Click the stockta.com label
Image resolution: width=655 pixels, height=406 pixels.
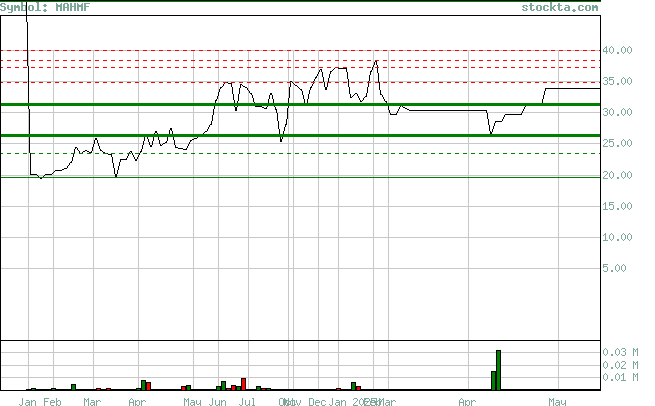coord(560,8)
